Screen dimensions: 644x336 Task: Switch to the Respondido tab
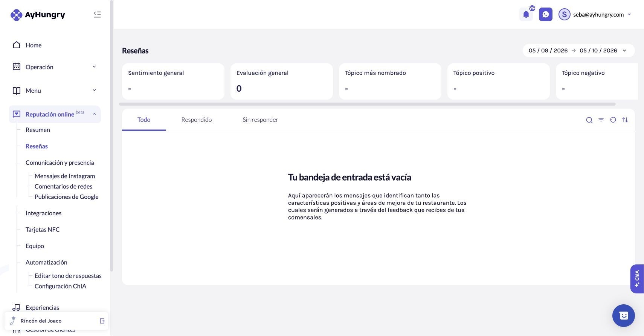tap(197, 120)
